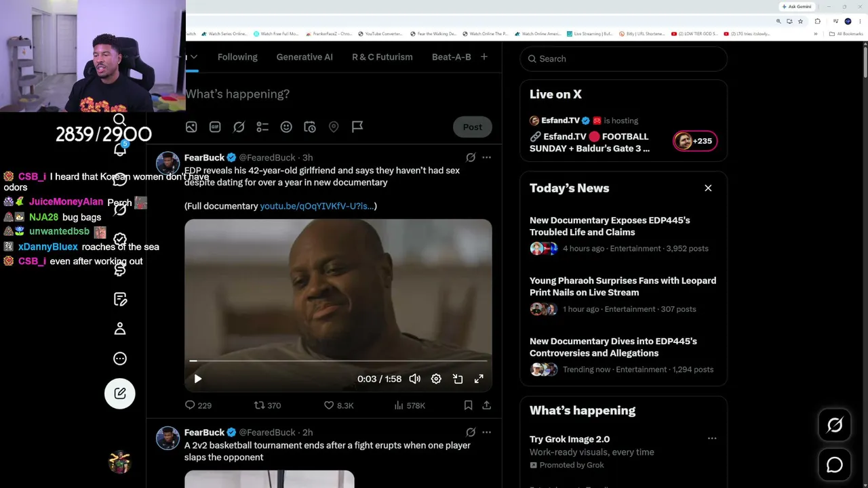Screen dimensions: 868x488
Task: Mute the video using the speaker icon
Action: 414,379
